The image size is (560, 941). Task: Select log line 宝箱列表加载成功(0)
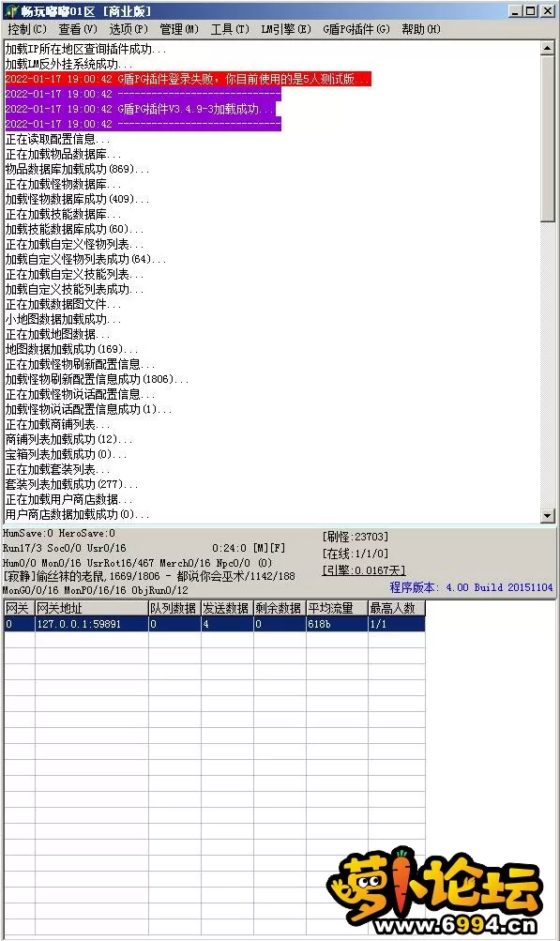tap(66, 454)
